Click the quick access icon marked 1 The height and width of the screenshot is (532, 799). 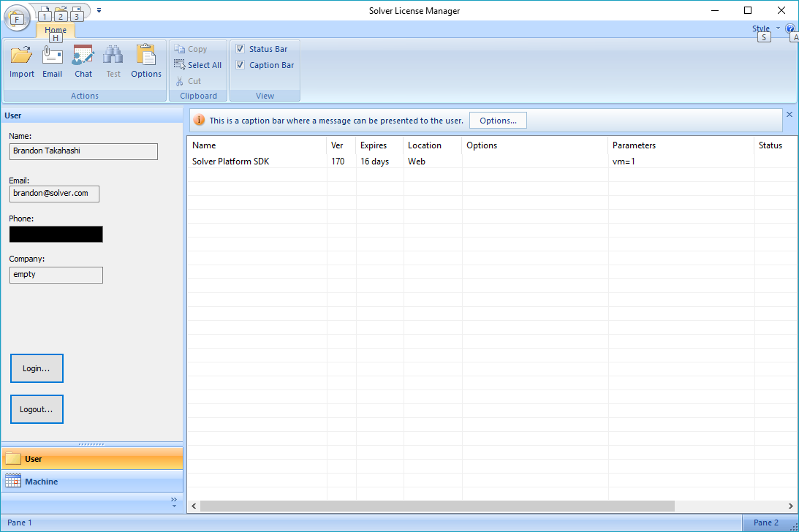click(45, 13)
